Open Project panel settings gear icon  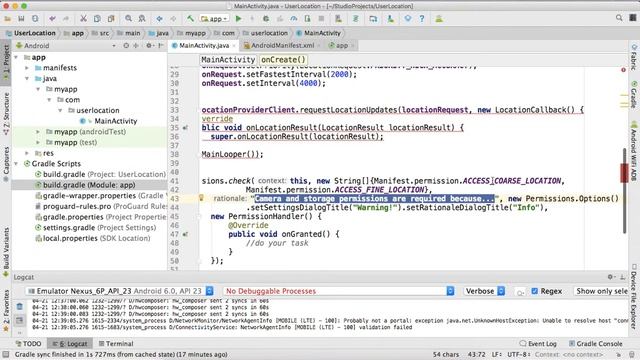[x=149, y=46]
